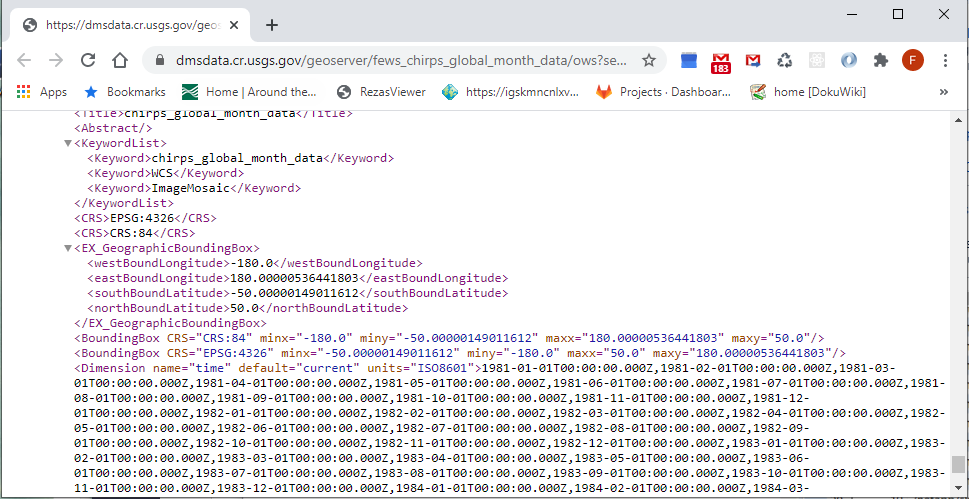The image size is (969, 499).
Task: Reload the current page
Action: pyautogui.click(x=87, y=60)
